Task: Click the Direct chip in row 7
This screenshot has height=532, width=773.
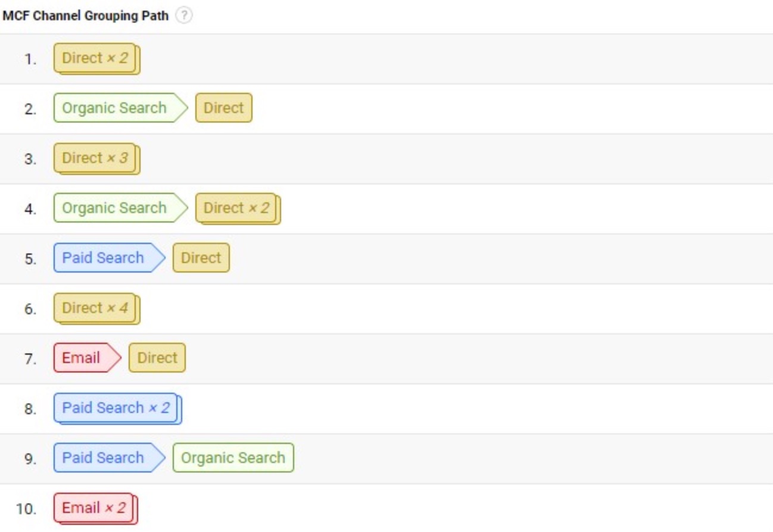Action: tap(157, 358)
